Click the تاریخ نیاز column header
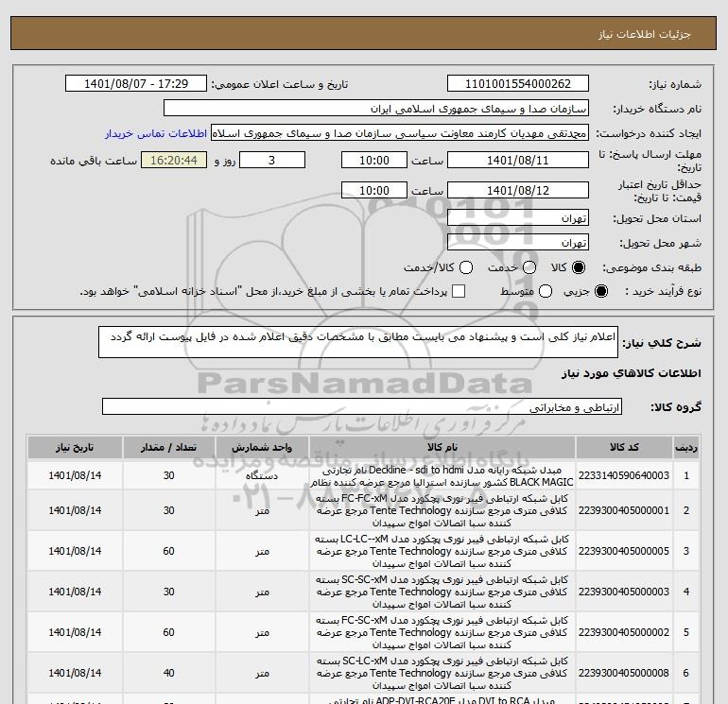 pos(75,448)
